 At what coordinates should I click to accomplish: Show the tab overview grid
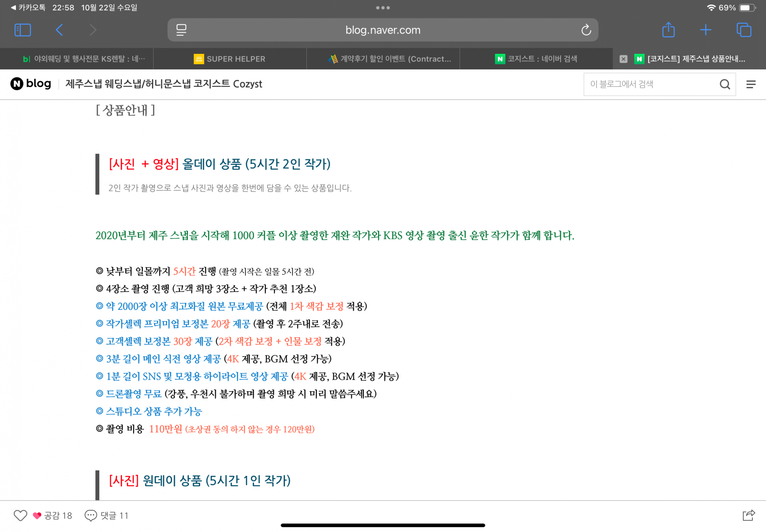tap(744, 30)
